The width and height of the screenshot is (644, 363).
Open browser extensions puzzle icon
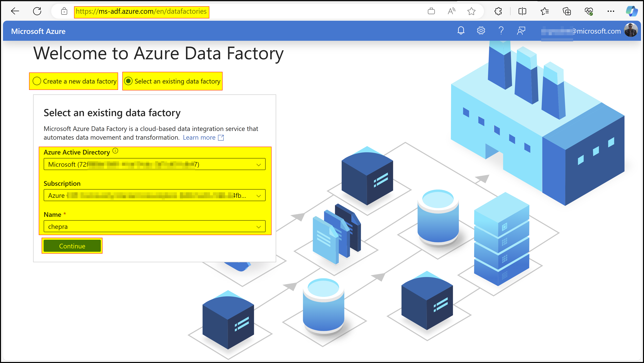pos(498,11)
